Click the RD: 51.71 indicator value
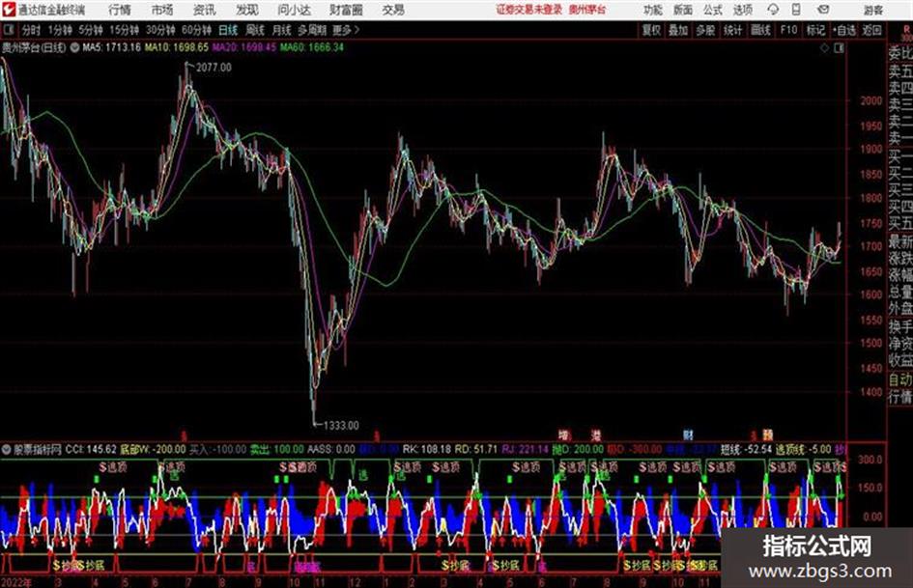Viewport: 913px width, 588px height. pos(476,449)
